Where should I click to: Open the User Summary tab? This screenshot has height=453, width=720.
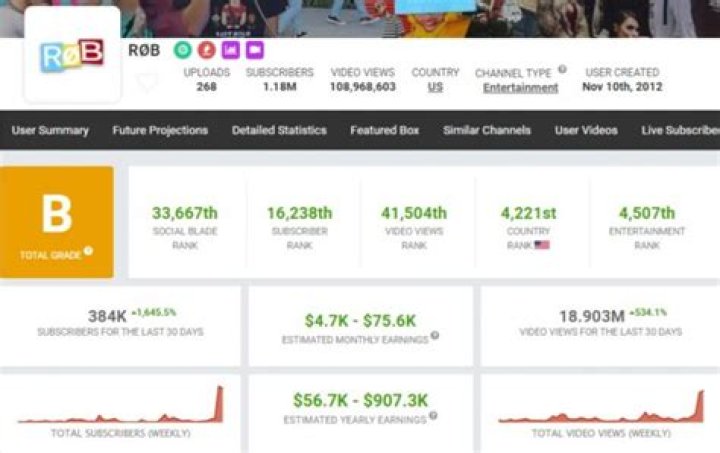pyautogui.click(x=50, y=130)
